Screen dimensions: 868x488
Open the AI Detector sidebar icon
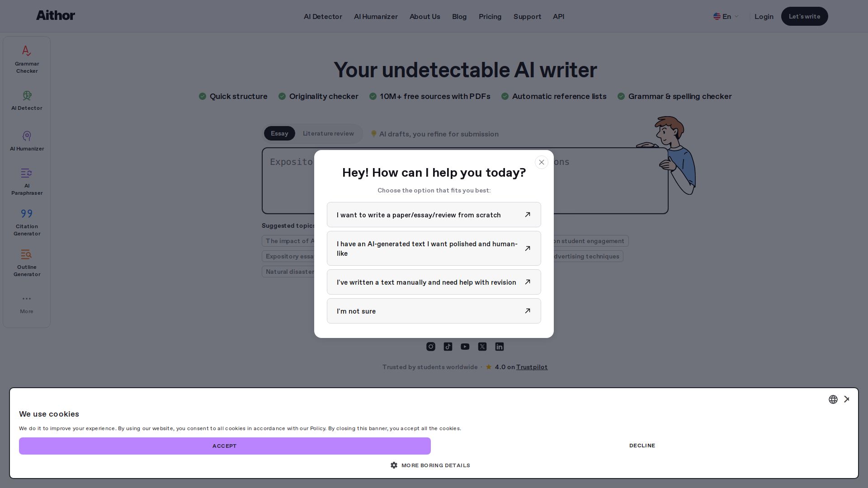pos(27,100)
